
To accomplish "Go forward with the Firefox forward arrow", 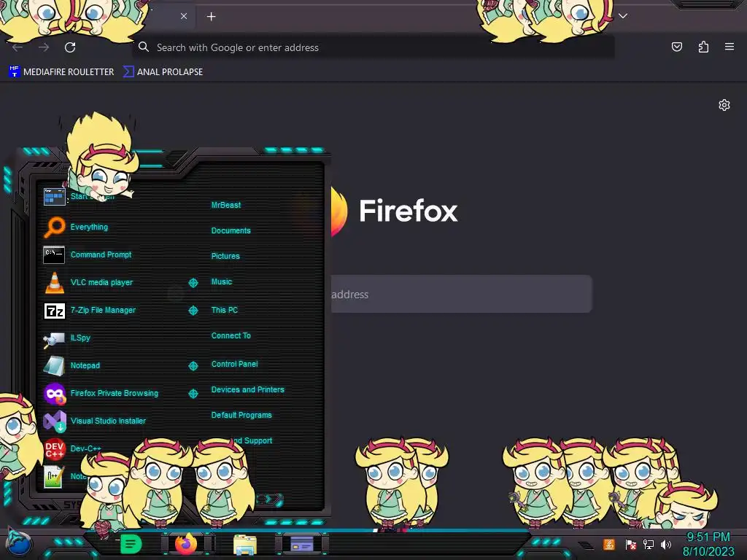I will pos(44,47).
